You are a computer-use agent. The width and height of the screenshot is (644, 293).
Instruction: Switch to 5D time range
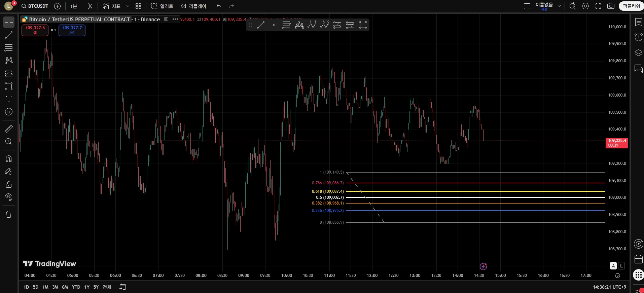point(36,287)
